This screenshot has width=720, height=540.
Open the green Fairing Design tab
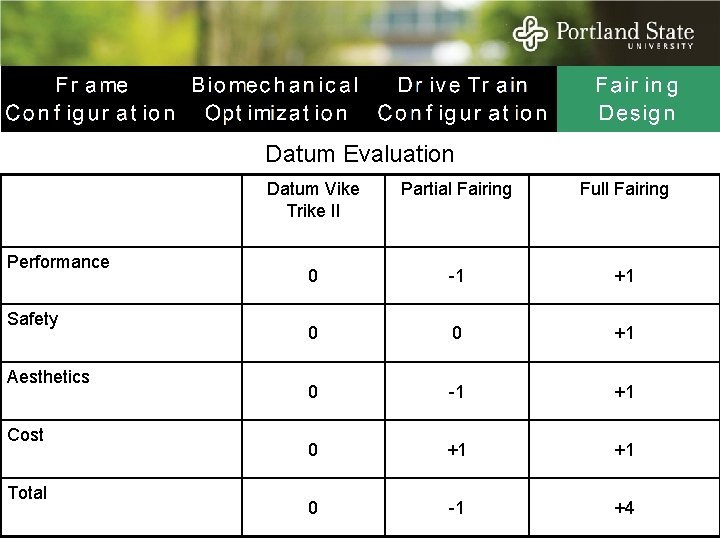click(x=637, y=99)
